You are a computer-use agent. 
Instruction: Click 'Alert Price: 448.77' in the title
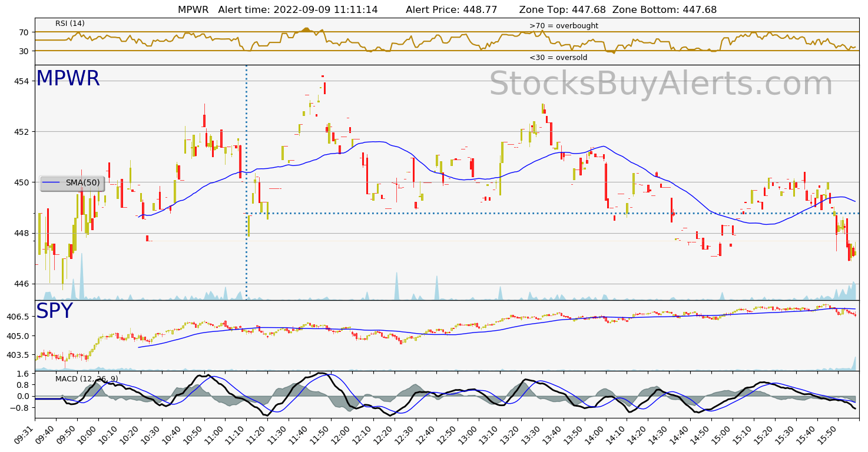click(452, 10)
